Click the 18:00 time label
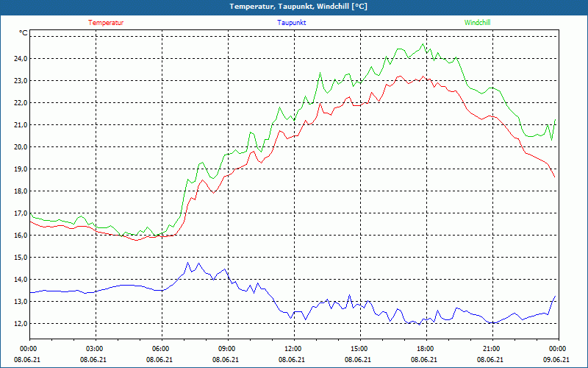 (x=424, y=349)
